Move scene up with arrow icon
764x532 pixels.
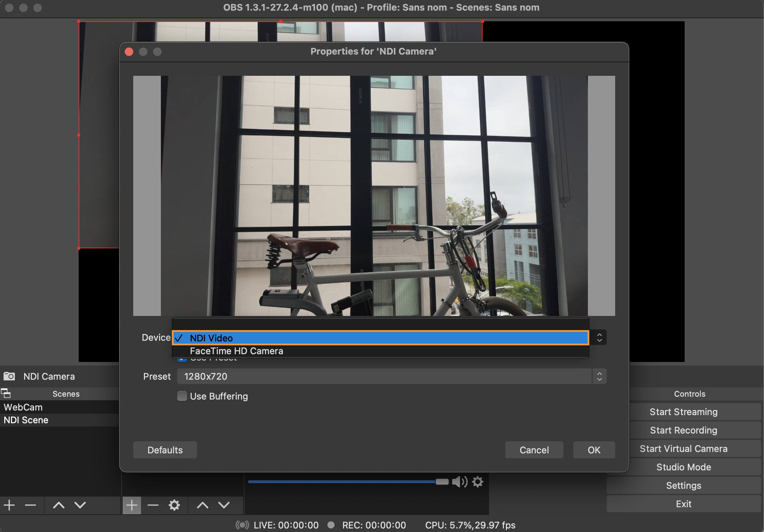pos(59,505)
